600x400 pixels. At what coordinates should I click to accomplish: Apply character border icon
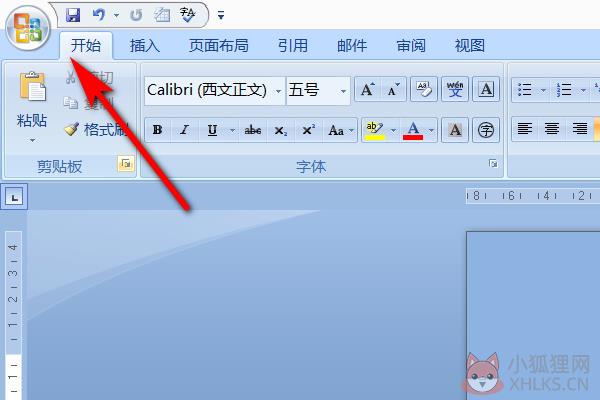[486, 90]
